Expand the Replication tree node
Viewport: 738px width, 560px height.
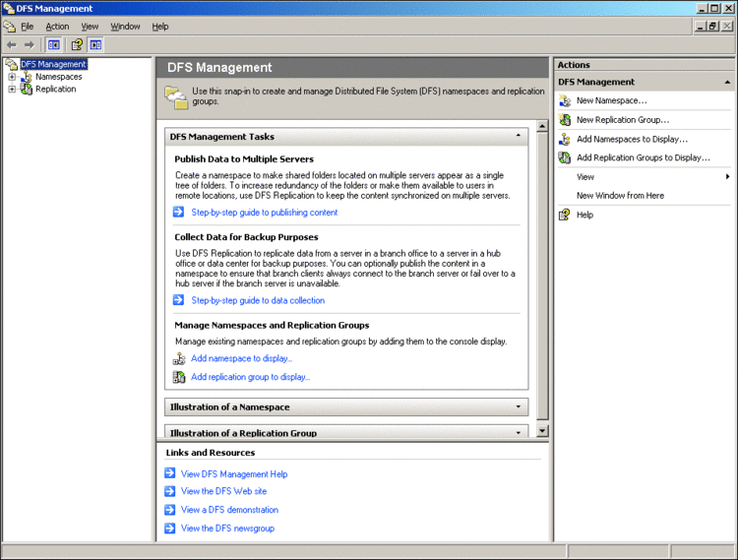coord(12,89)
